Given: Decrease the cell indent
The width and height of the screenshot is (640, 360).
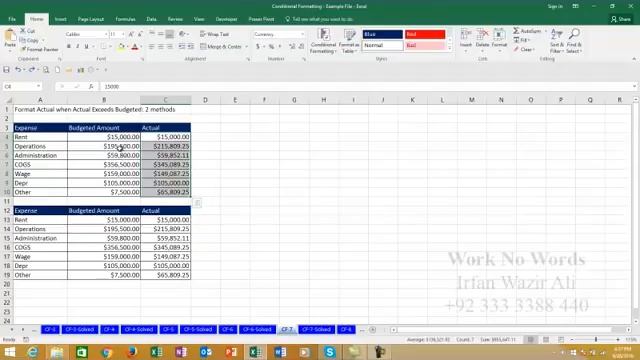Looking at the screenshot, I should [182, 47].
